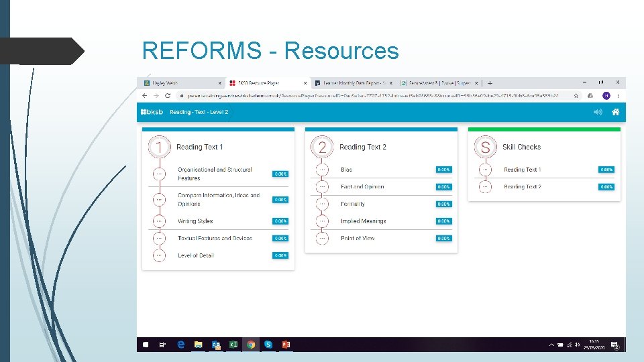Open the browser extensions icon
This screenshot has width=644, height=362.
point(590,96)
